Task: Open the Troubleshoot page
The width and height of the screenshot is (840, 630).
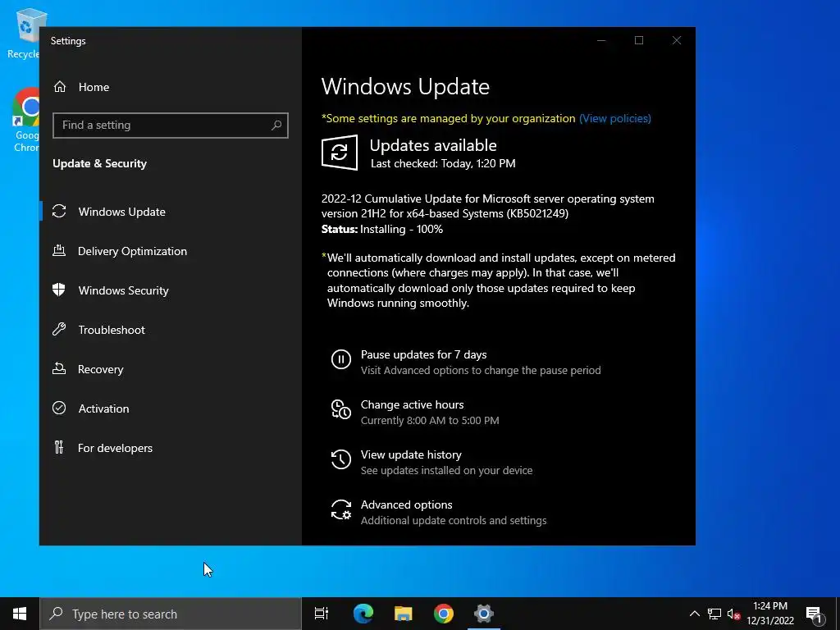Action: [171, 330]
